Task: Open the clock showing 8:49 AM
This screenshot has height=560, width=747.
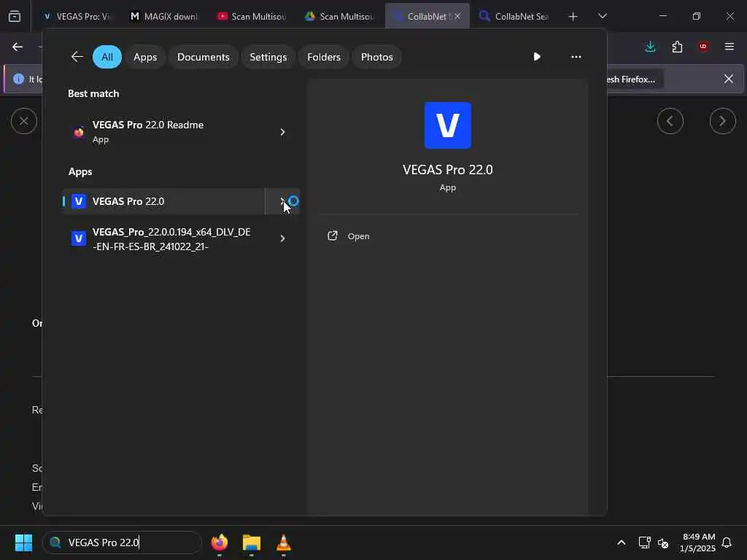Action: click(x=698, y=542)
